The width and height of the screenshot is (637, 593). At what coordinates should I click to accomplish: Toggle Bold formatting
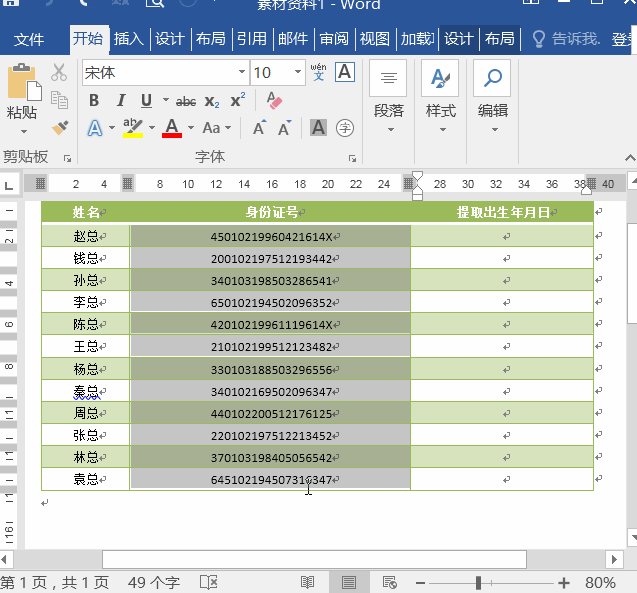coord(94,100)
